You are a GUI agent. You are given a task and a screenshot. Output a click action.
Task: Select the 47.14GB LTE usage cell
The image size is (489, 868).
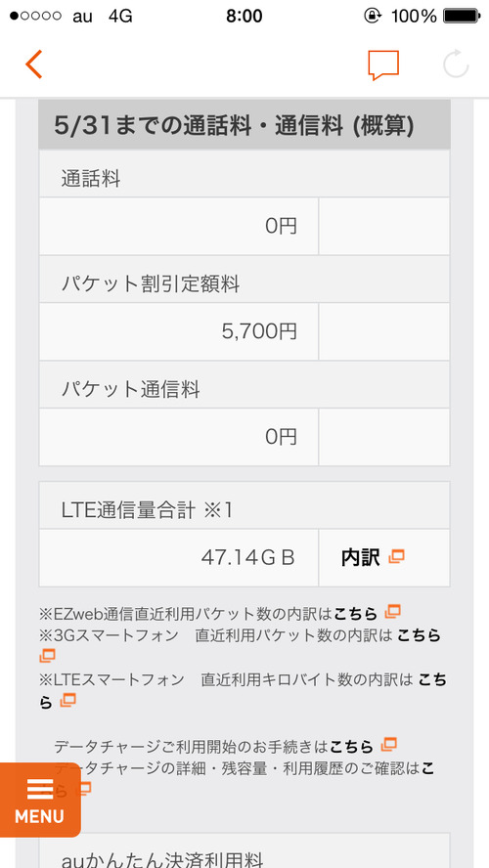click(179, 558)
